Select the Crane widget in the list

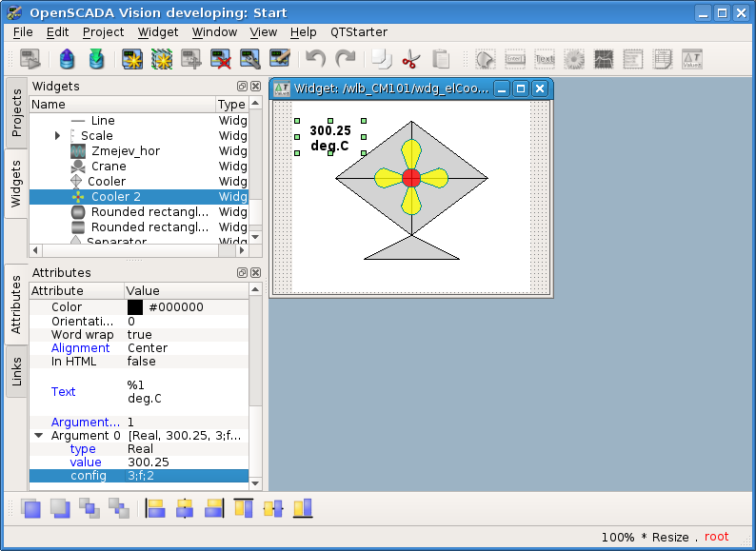pos(109,167)
